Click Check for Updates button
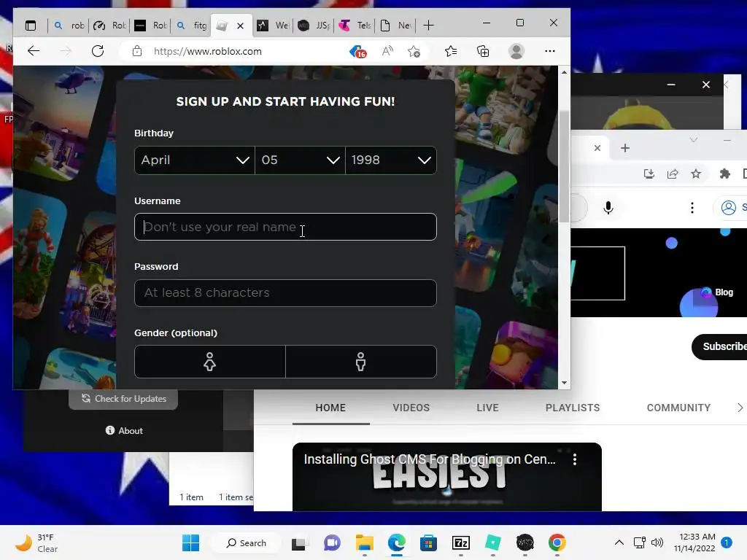 click(x=123, y=399)
